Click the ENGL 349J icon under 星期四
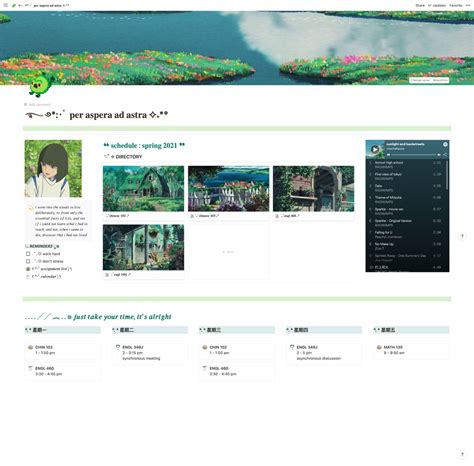 (x=292, y=347)
